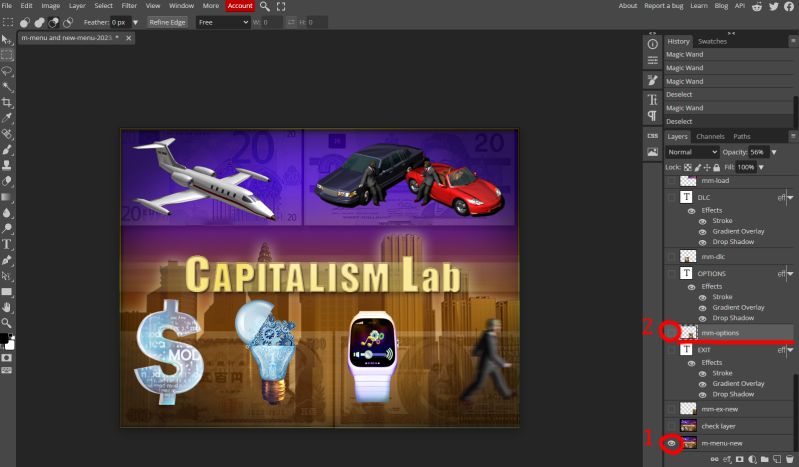Click the Account button
The image size is (799, 467).
pos(240,6)
